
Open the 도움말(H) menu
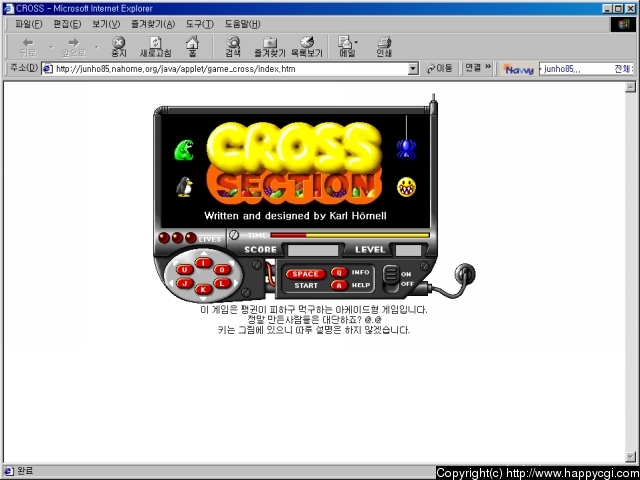click(242, 24)
